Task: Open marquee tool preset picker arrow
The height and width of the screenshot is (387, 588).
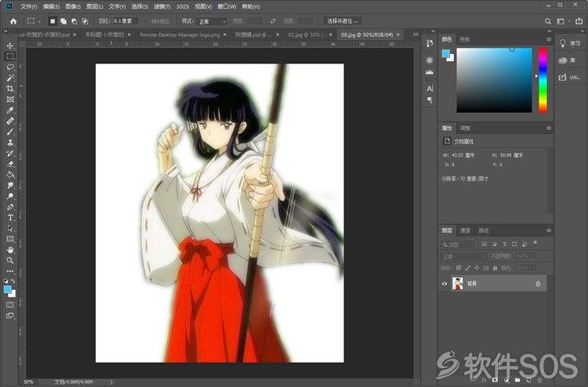Action: (39, 21)
